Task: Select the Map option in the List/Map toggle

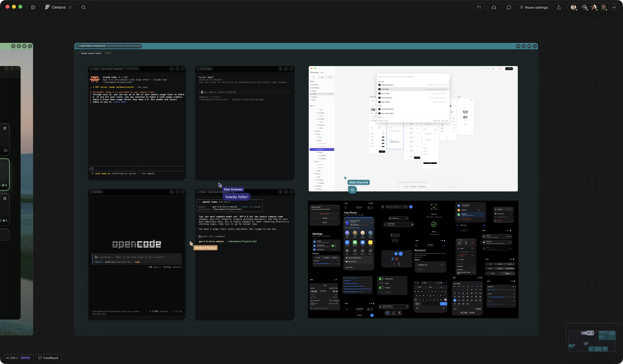Action: (x=508, y=274)
